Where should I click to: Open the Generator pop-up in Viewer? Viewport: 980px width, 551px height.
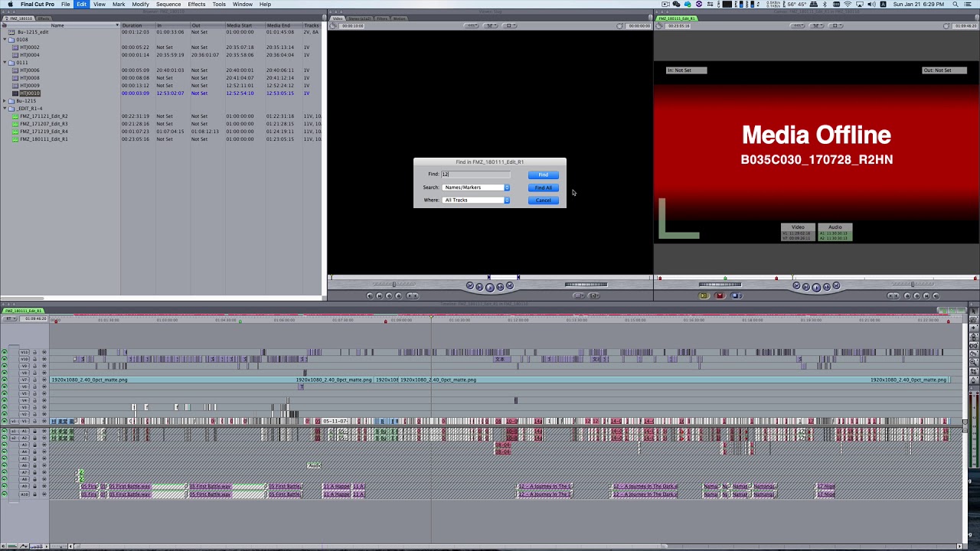593,296
